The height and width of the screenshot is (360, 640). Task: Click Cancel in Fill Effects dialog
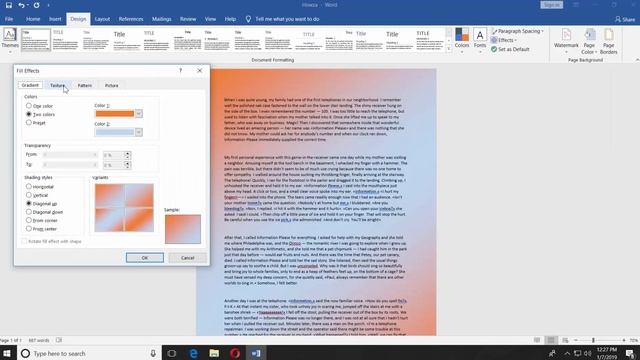[187, 258]
